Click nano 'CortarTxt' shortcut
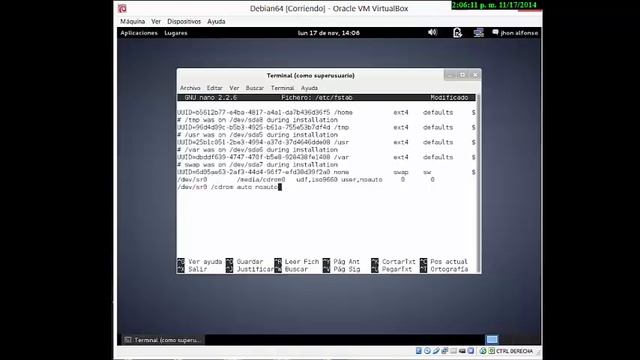Image resolution: width=640 pixels, height=360 pixels. (x=393, y=262)
